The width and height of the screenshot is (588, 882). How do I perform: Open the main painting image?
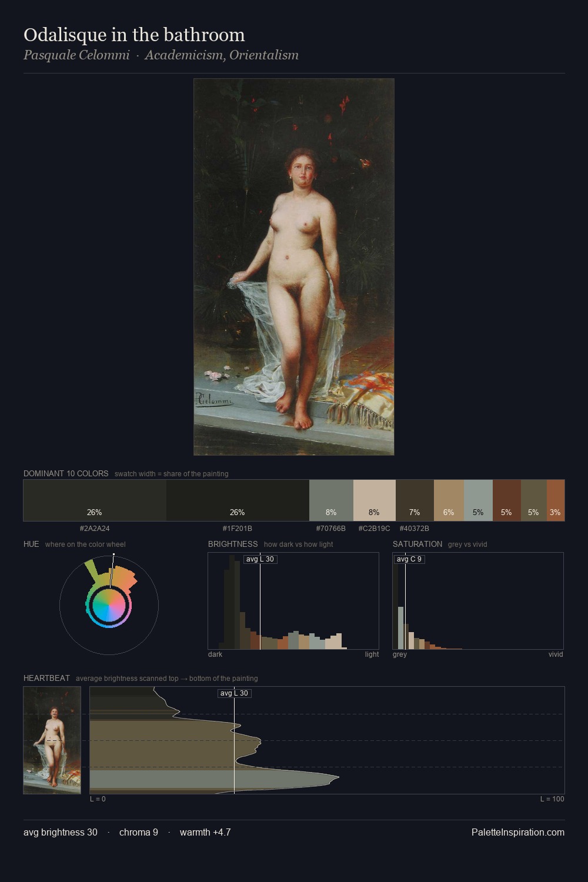click(294, 267)
